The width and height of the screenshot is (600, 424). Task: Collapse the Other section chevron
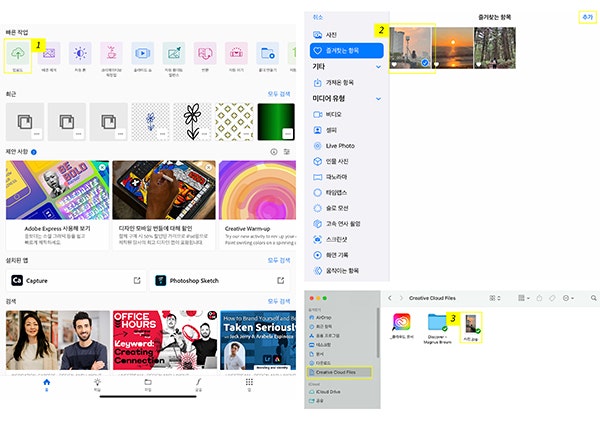tap(378, 67)
